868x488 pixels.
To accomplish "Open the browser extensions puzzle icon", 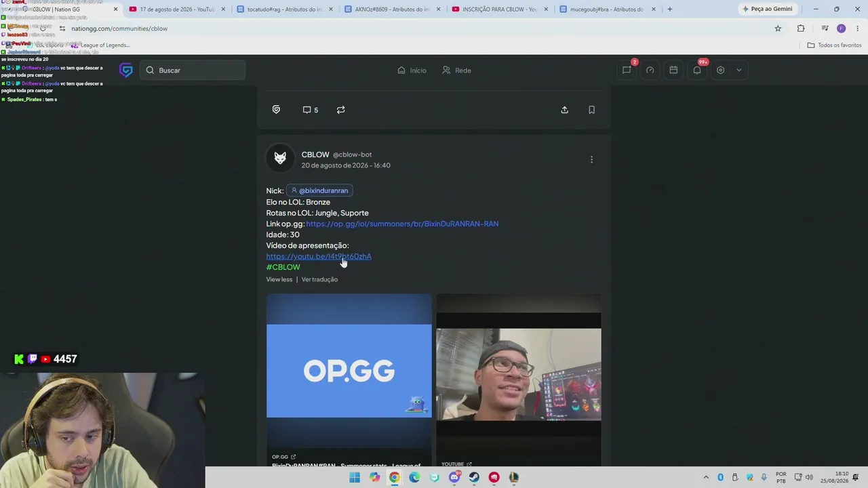I will 801,28.
